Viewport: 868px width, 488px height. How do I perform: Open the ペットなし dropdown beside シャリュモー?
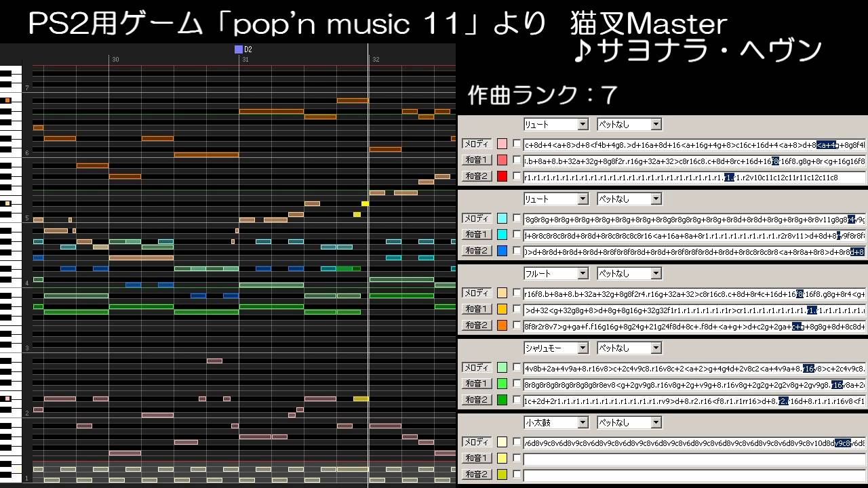(x=629, y=348)
